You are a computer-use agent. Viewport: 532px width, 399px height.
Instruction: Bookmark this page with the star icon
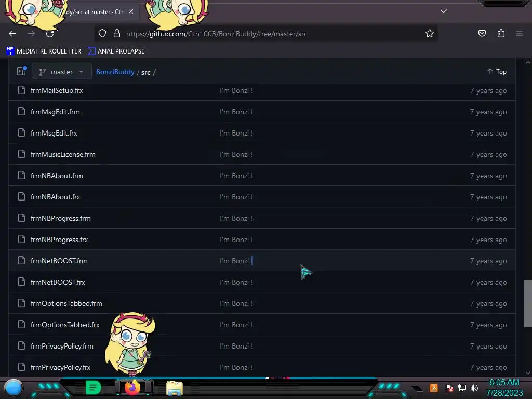[430, 33]
